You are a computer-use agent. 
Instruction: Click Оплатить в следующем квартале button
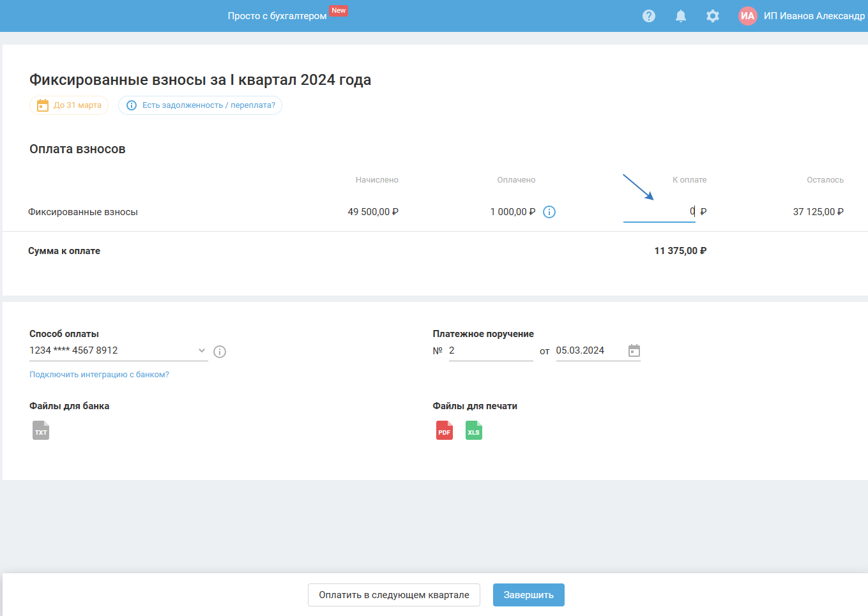tap(394, 595)
